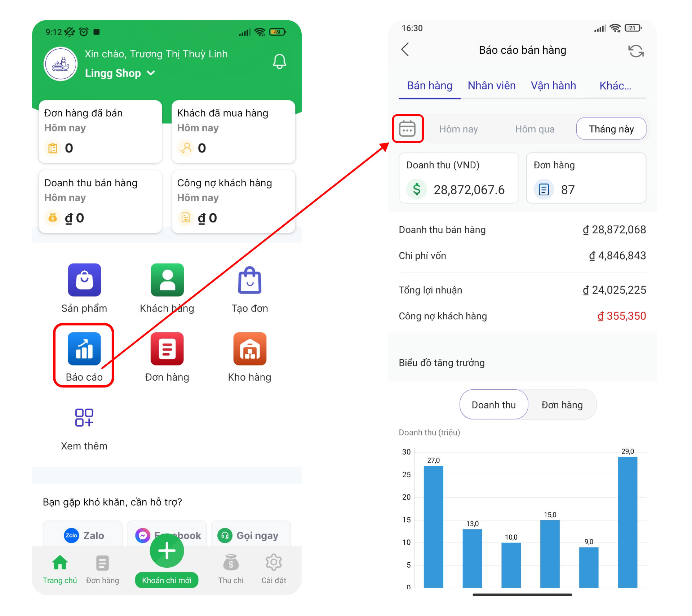Tap the Xem thêm grid icon
Viewport: 692px width, 616px height.
coord(84,417)
